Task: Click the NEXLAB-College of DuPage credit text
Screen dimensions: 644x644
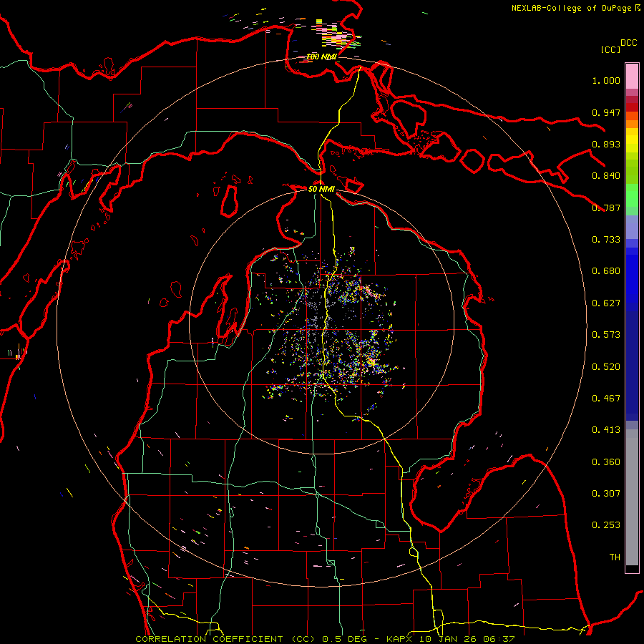Action: click(571, 8)
